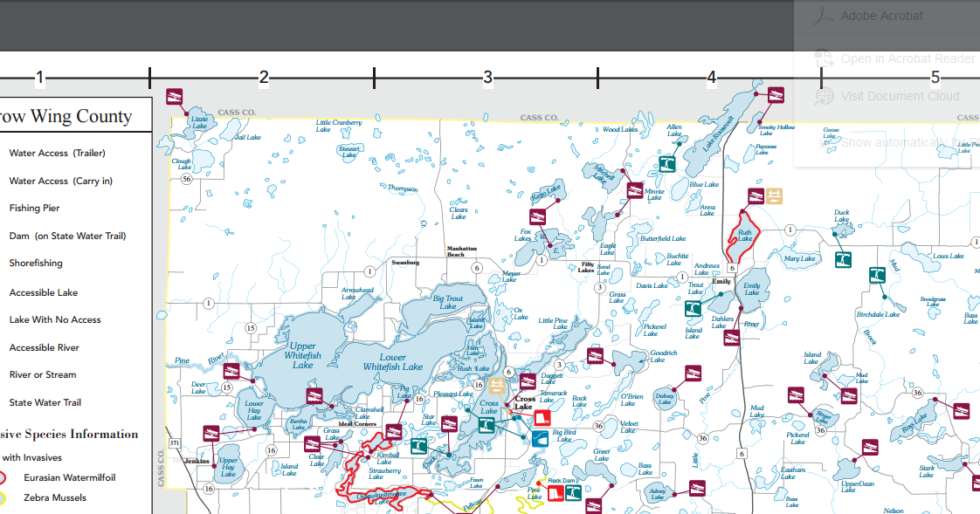
Task: Click the Invasive Species Information heading
Action: click(x=69, y=434)
